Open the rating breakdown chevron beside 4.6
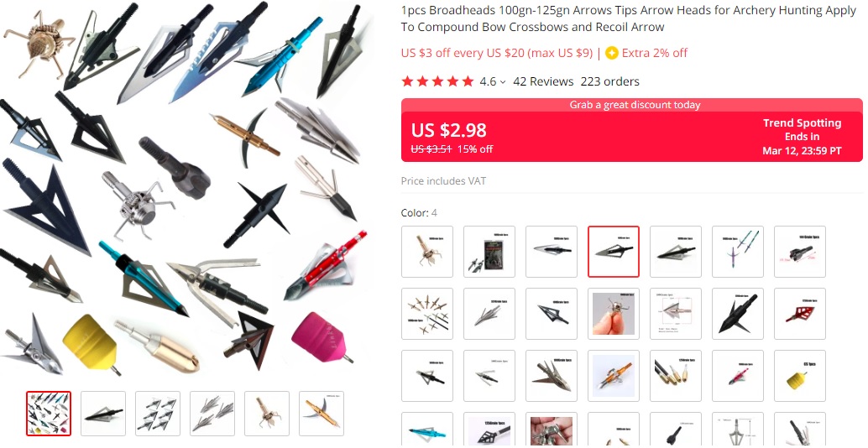The height and width of the screenshot is (448, 868). (503, 82)
